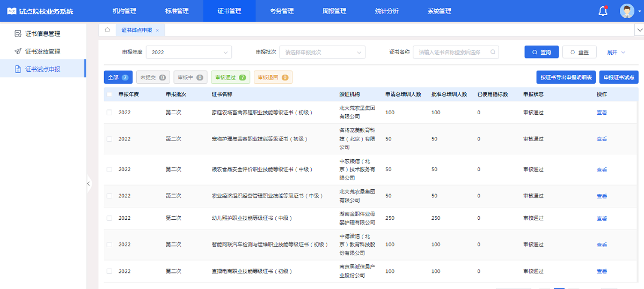644x289 pixels.
Task: Close the 证书试点申报 tab
Action: pos(157,31)
